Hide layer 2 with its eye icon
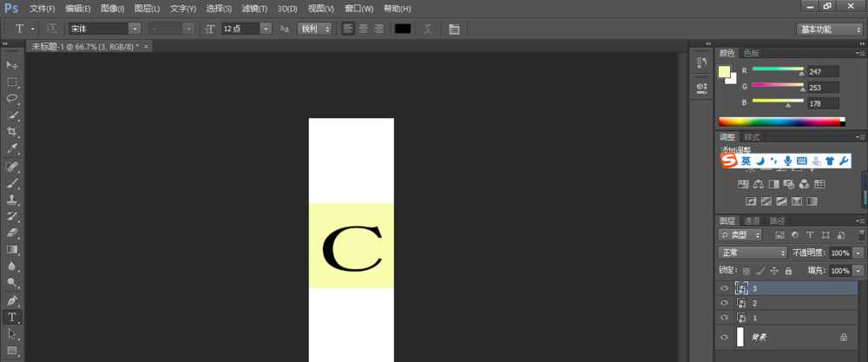This screenshot has width=868, height=362. click(x=725, y=303)
